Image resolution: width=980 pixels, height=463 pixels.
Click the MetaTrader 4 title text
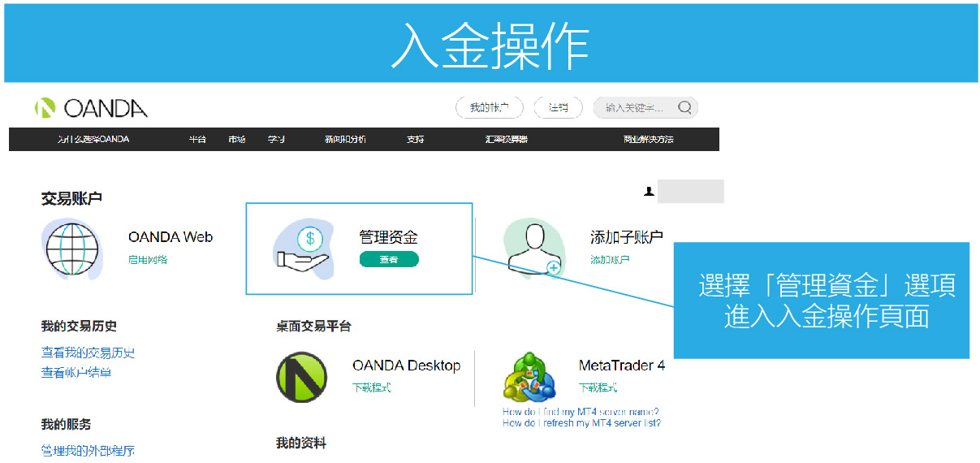coord(622,366)
